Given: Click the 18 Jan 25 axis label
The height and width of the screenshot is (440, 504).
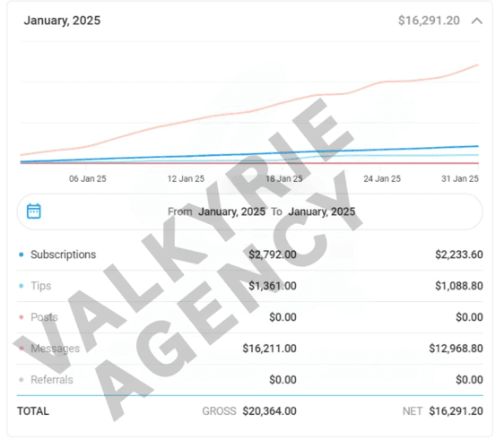Looking at the screenshot, I should pos(284,179).
